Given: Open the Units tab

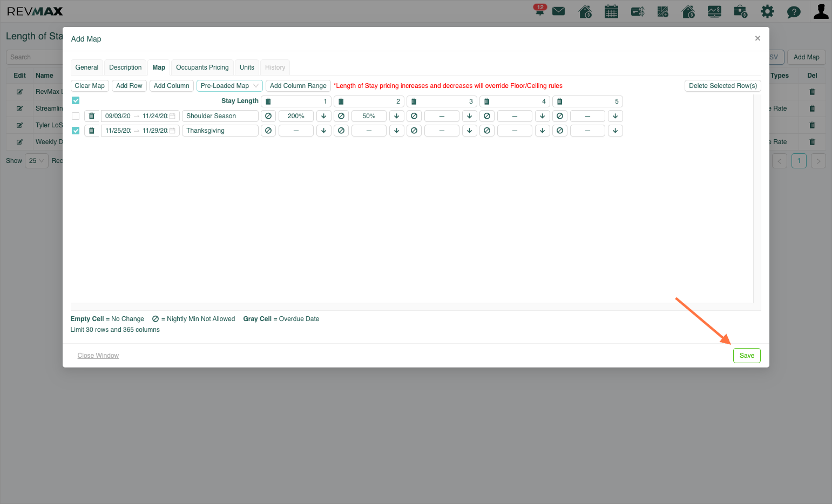Looking at the screenshot, I should (247, 67).
